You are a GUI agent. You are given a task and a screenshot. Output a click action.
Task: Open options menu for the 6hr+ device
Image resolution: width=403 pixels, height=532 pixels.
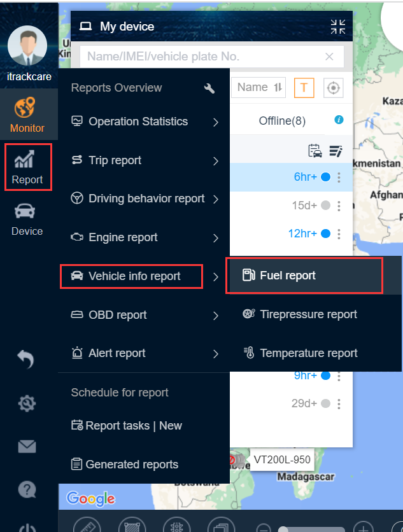click(339, 177)
